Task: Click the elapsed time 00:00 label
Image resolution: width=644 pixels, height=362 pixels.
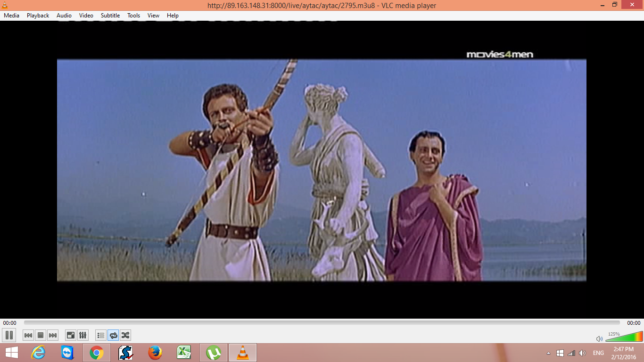Action: [9, 323]
